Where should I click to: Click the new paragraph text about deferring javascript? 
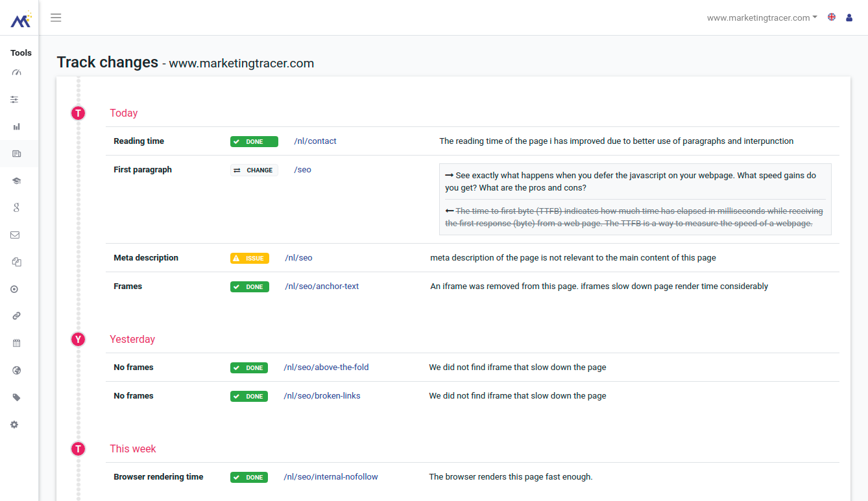(x=631, y=181)
